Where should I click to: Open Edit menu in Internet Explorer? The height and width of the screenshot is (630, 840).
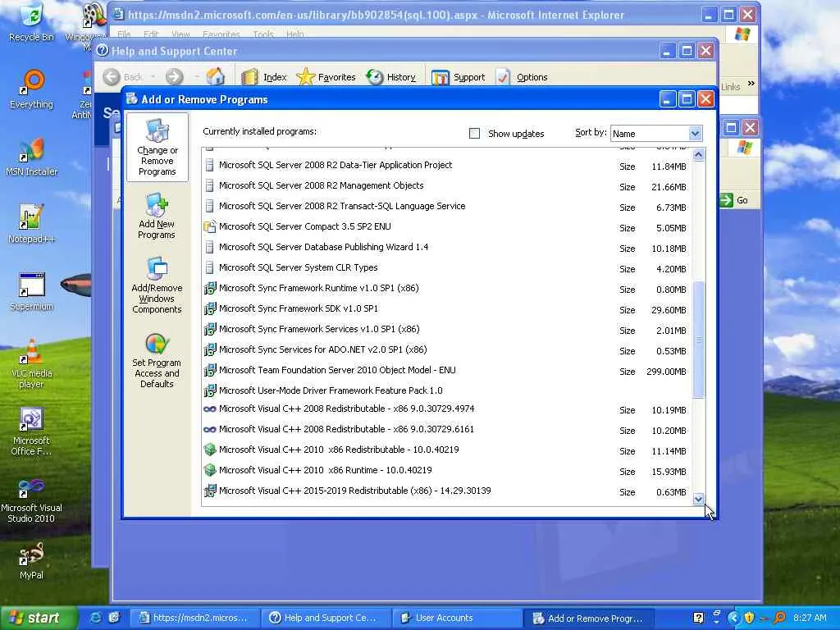coord(151,34)
